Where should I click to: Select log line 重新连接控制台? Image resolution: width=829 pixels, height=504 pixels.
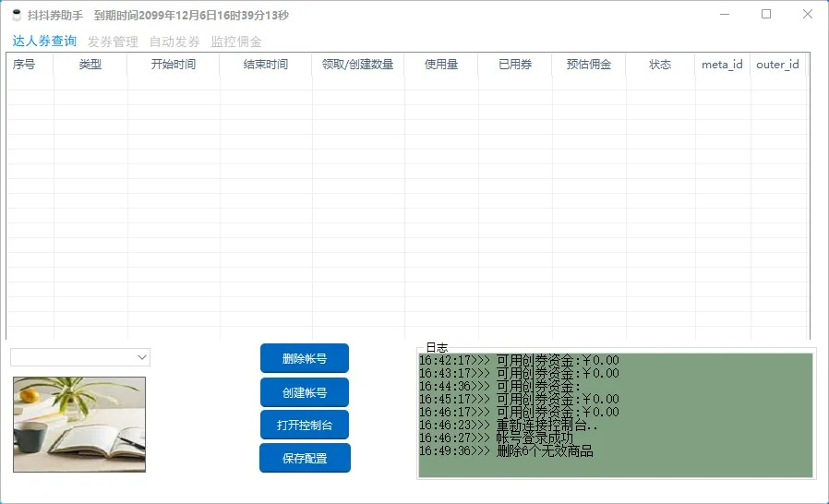(508, 425)
